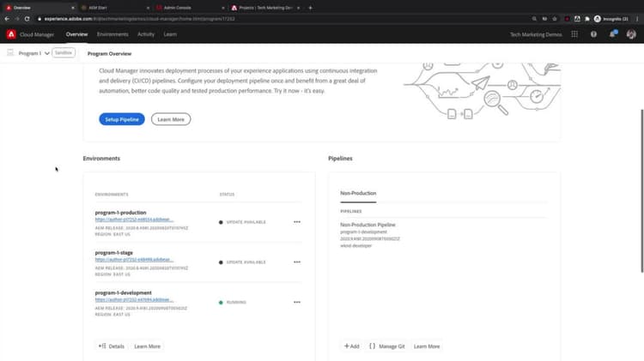Switch to the AEM Start browser tab

(115, 8)
